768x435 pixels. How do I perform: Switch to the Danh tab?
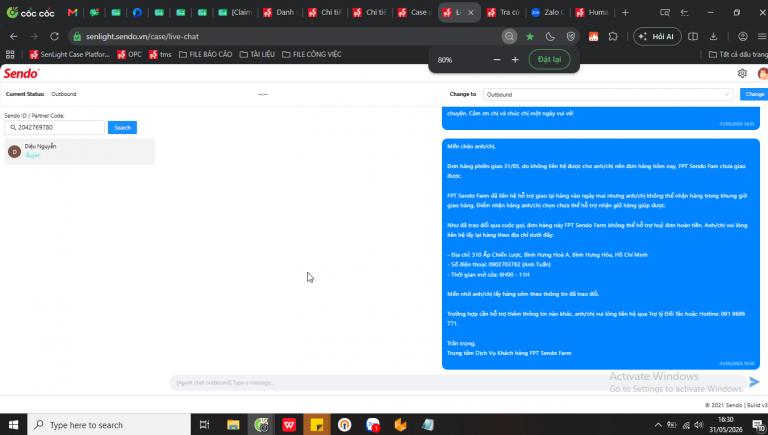279,13
